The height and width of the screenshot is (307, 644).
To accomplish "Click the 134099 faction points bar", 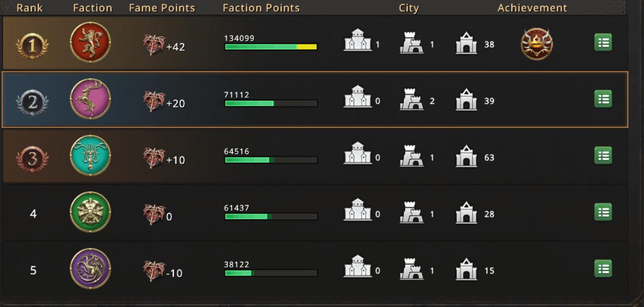I will pyautogui.click(x=271, y=47).
